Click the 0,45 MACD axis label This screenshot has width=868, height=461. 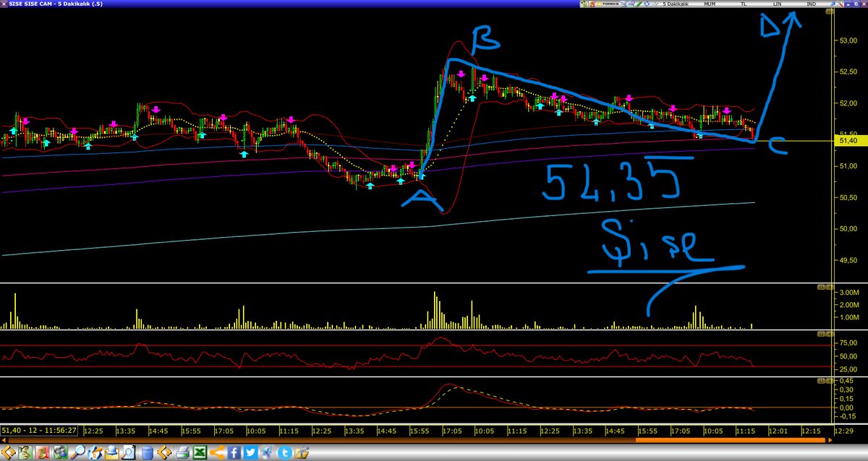[846, 381]
